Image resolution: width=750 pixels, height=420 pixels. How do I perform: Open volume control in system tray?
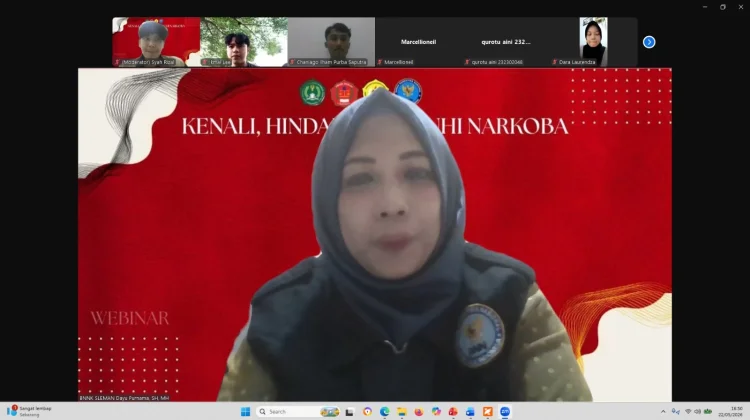(697, 412)
